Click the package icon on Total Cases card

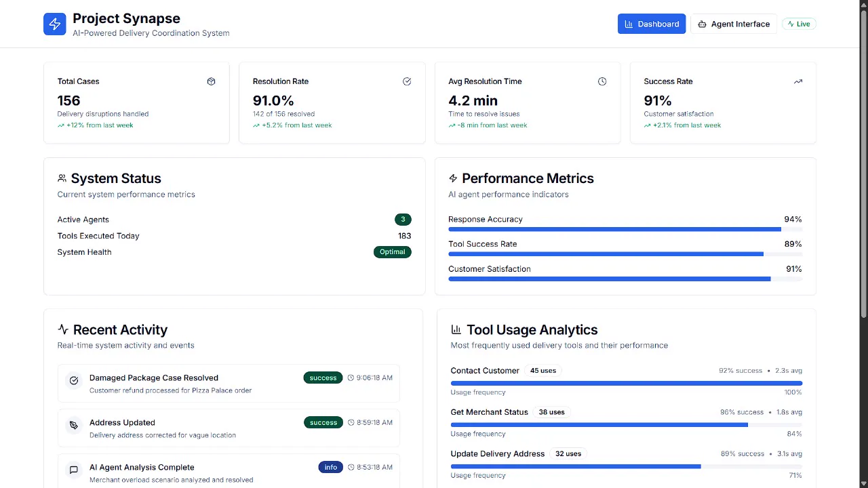[211, 81]
